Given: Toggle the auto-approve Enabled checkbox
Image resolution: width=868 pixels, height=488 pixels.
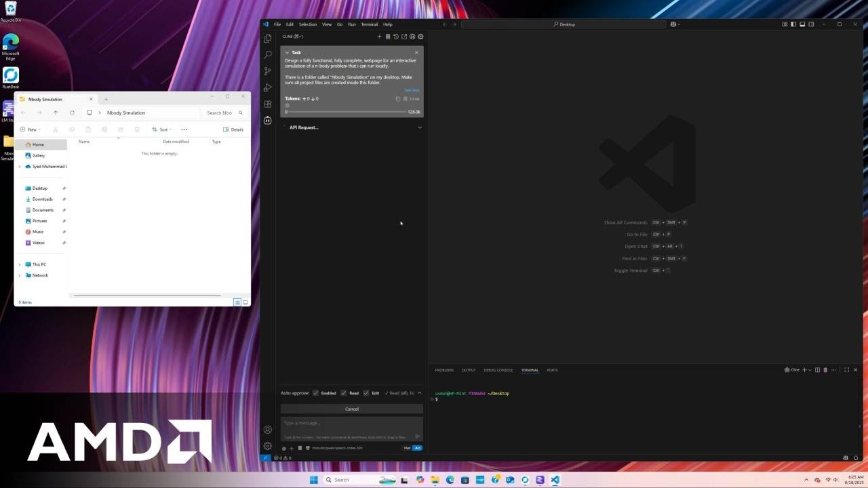Looking at the screenshot, I should coord(315,393).
